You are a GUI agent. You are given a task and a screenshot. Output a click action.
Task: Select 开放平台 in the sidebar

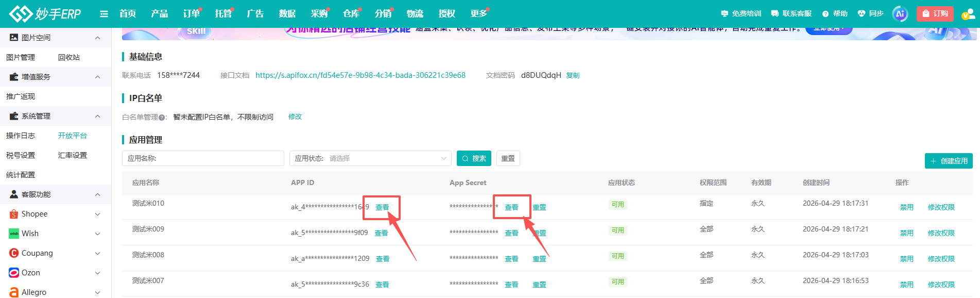pyautogui.click(x=73, y=136)
